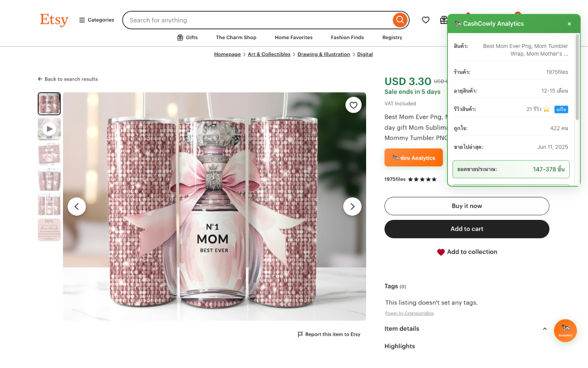Favorite this item with image heart icon
This screenshot has width=588, height=368.
(353, 105)
